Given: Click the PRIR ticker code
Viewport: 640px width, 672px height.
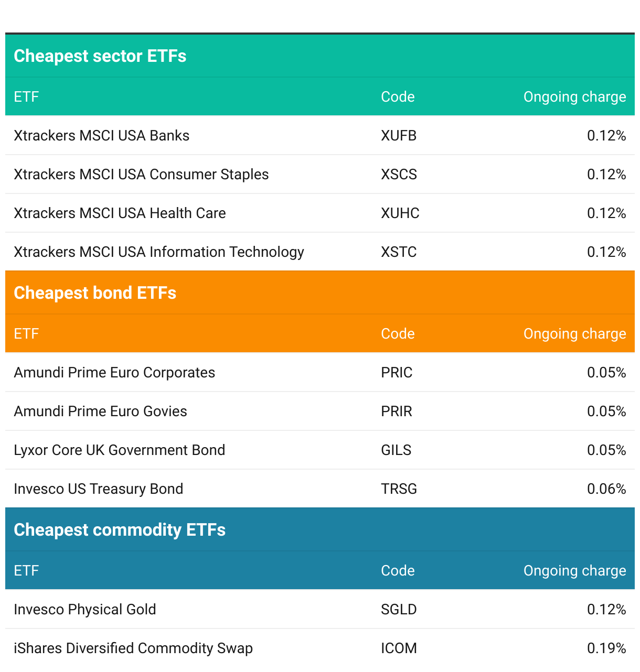Looking at the screenshot, I should 397,411.
